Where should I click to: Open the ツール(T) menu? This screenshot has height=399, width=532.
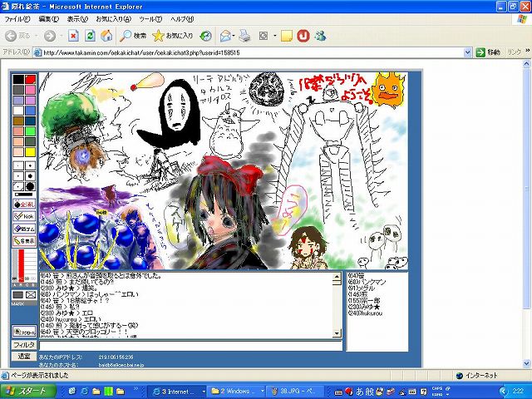[x=150, y=19]
